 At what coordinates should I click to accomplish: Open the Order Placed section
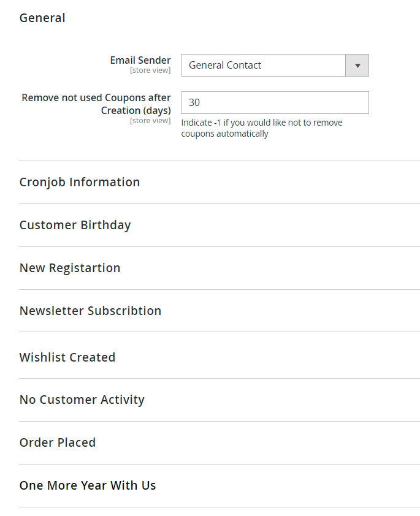[x=58, y=442]
